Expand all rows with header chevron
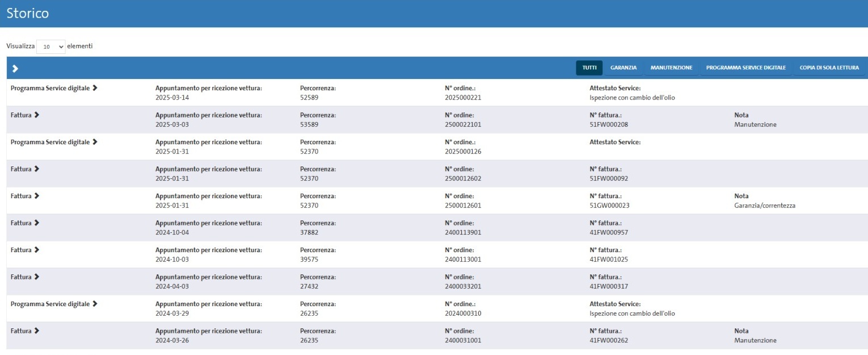 click(x=15, y=68)
